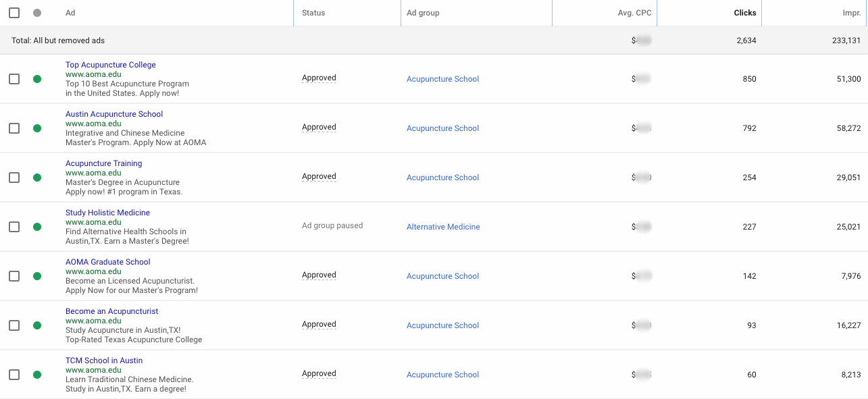
Task: Select checkbox for TCM School in Austin ad
Action: point(14,375)
